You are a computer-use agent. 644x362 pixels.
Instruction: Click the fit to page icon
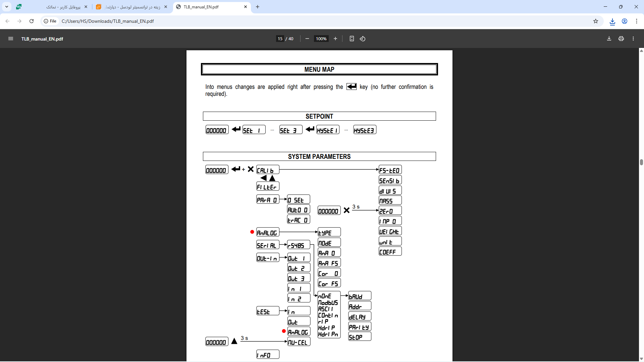[352, 39]
